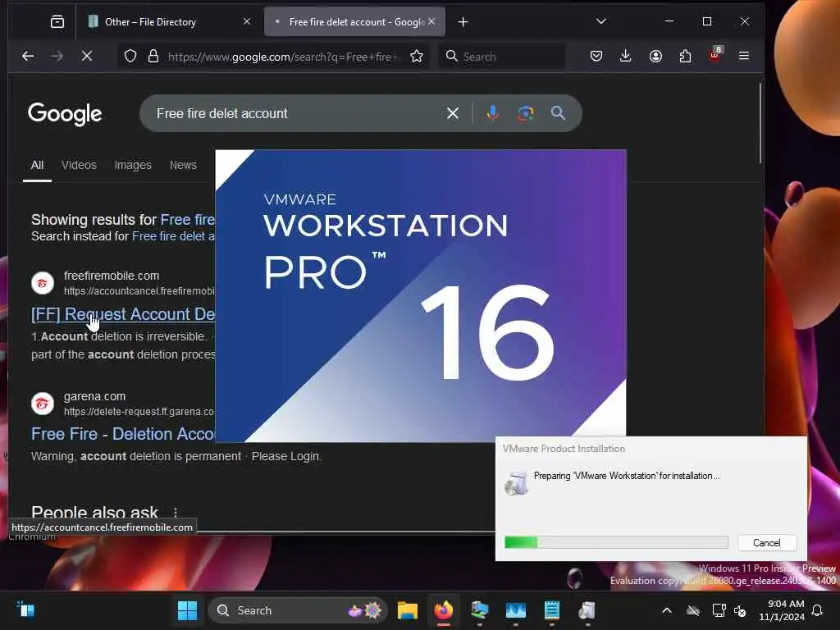This screenshot has height=630, width=840.
Task: Open the installer taskbar icon
Action: click(x=587, y=610)
